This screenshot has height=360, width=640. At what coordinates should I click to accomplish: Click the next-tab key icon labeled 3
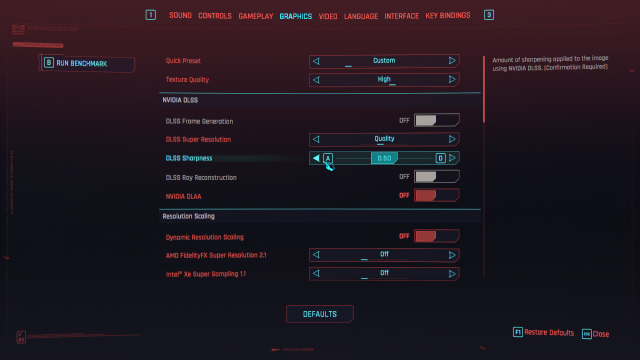tap(489, 15)
